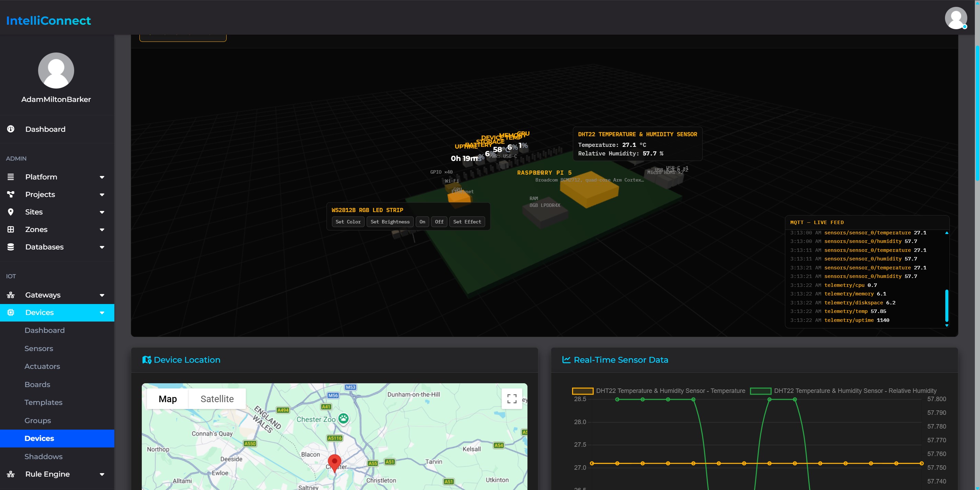The width and height of the screenshot is (980, 490).
Task: Click the Set Effect button
Action: point(467,222)
